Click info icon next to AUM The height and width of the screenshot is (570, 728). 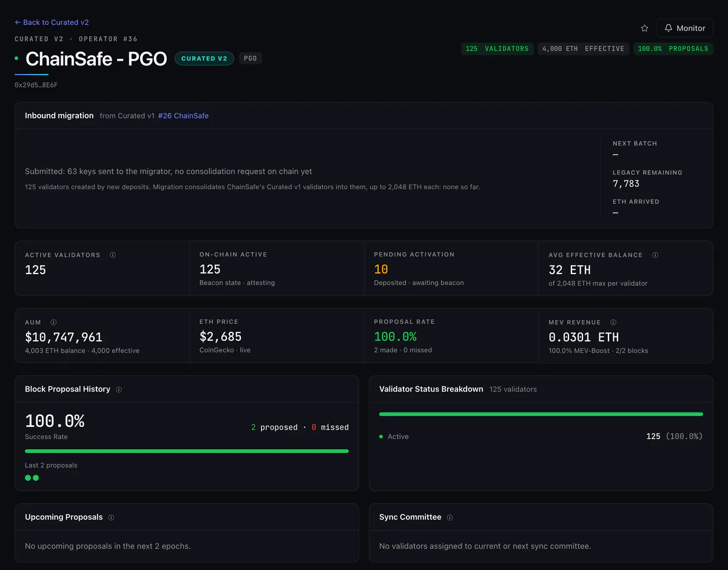point(53,323)
